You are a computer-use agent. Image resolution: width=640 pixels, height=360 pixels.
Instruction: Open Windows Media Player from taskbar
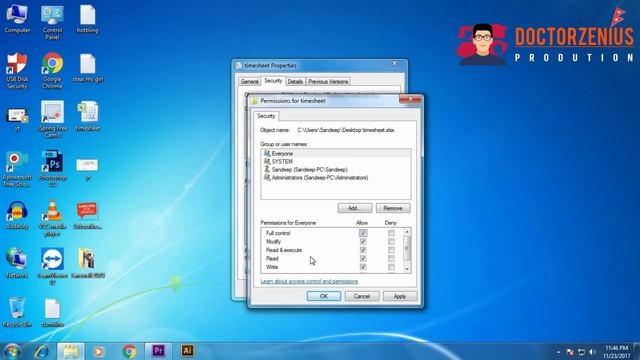[x=99, y=351]
